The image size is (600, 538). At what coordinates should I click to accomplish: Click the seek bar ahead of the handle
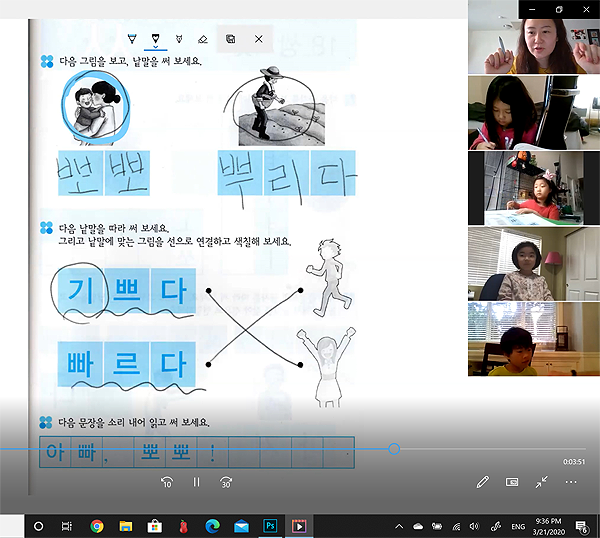point(493,449)
